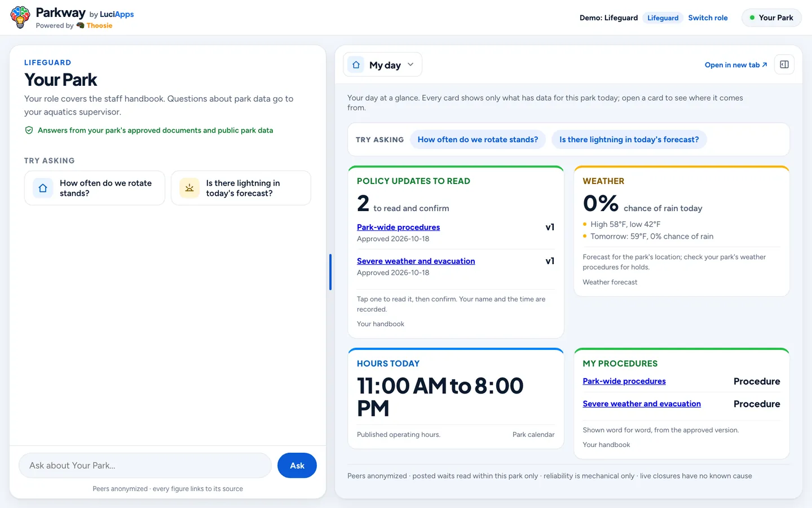Click the My Procedures card heading
The image size is (812, 508).
point(620,364)
